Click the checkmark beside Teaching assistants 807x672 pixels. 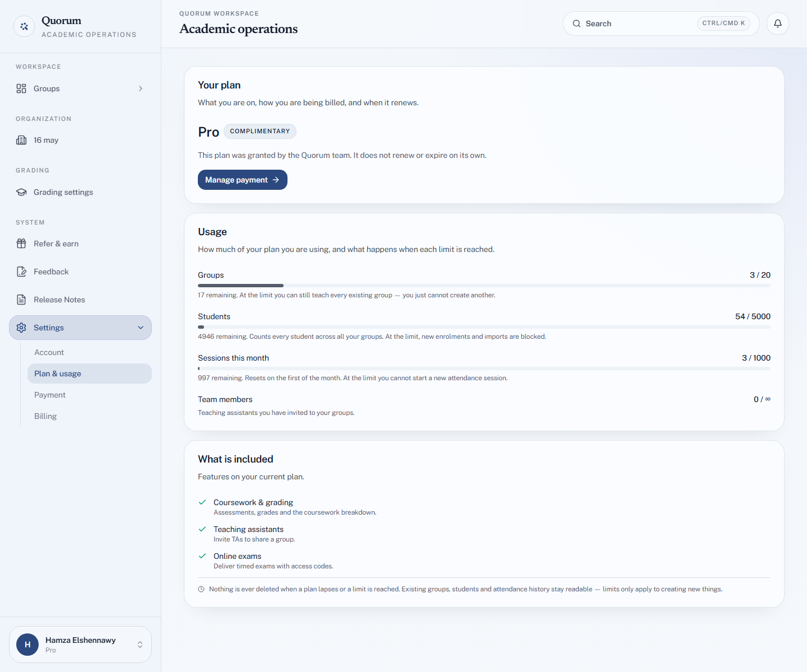tap(202, 529)
